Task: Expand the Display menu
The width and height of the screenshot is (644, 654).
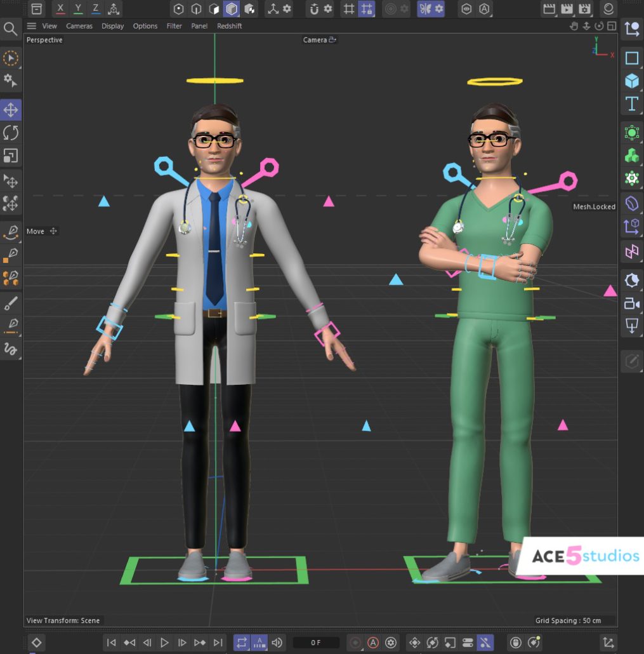Action: tap(112, 26)
